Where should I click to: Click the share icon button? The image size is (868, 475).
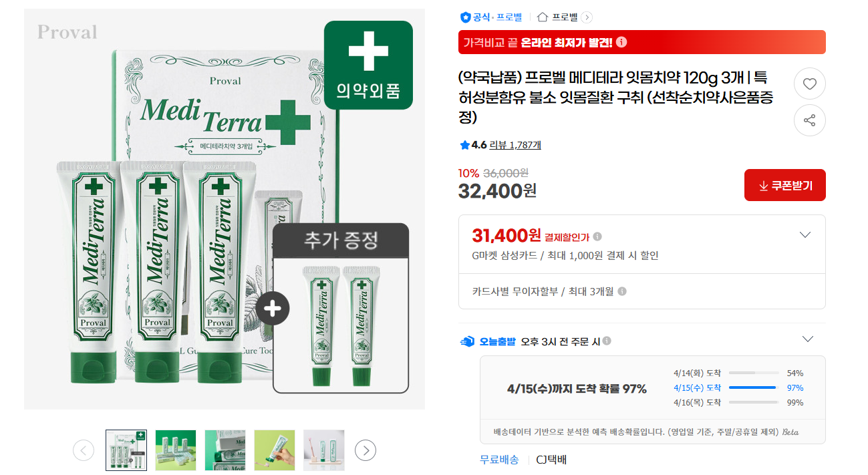click(809, 121)
